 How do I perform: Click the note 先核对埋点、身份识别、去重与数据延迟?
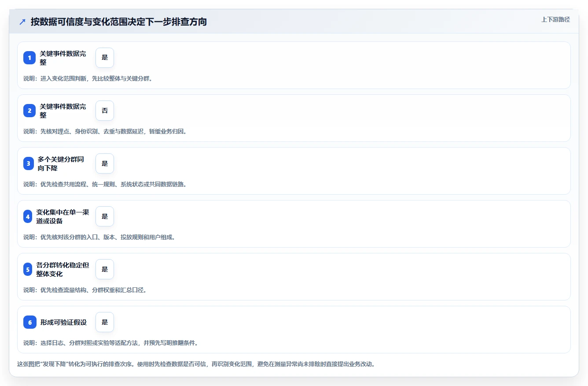(105, 131)
